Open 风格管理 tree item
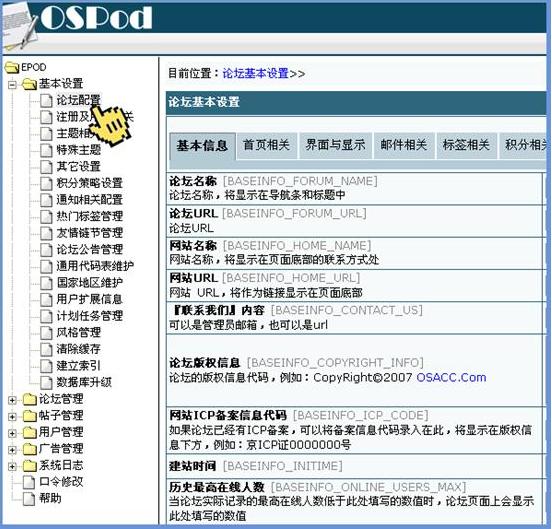552x529 pixels. (x=79, y=332)
